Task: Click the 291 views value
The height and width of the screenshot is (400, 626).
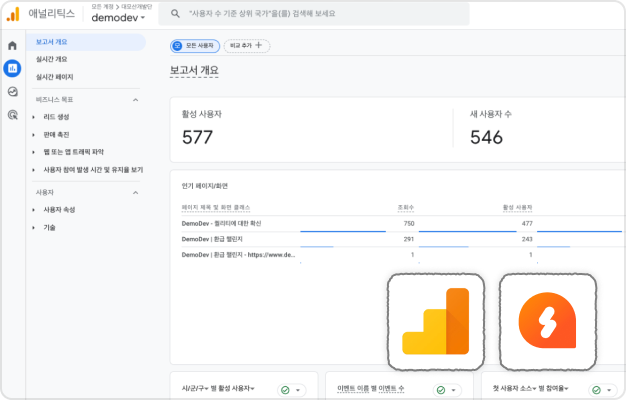Action: (x=409, y=239)
